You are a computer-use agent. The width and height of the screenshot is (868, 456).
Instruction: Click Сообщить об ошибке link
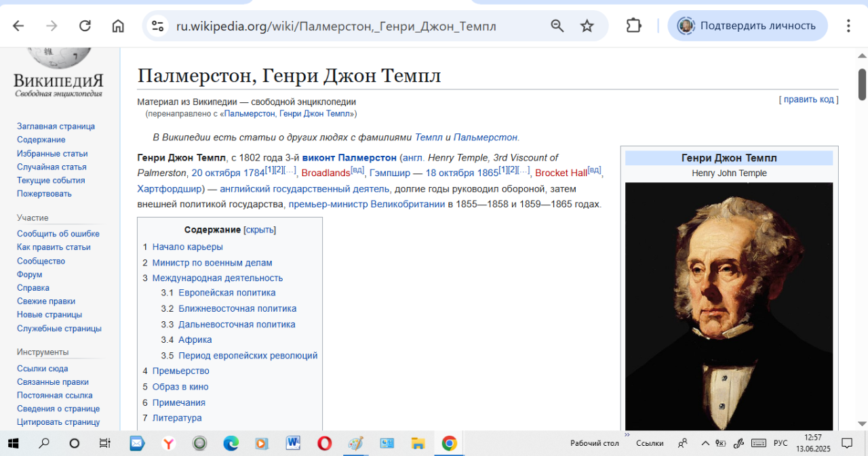point(58,234)
